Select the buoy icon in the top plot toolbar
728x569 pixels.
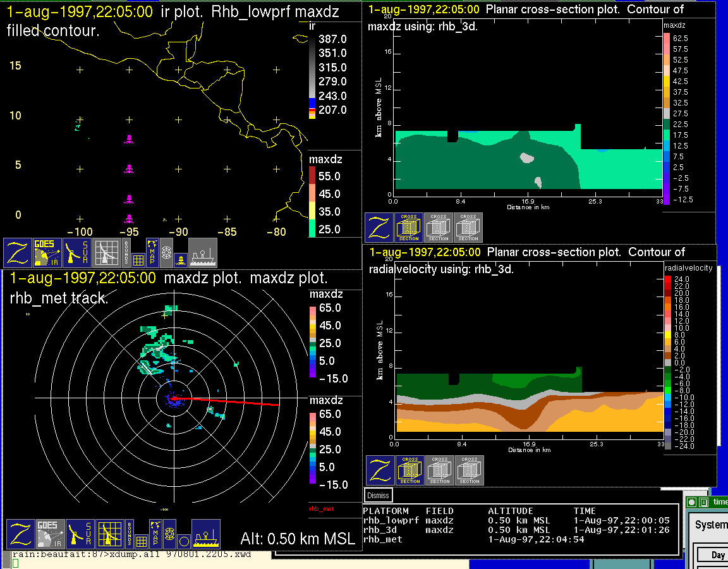tap(179, 259)
